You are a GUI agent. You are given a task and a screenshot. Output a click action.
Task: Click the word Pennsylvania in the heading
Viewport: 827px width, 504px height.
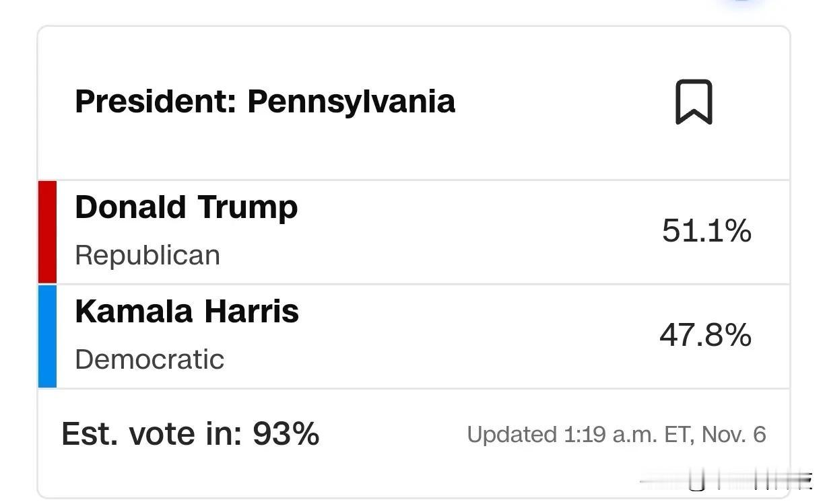coord(352,103)
